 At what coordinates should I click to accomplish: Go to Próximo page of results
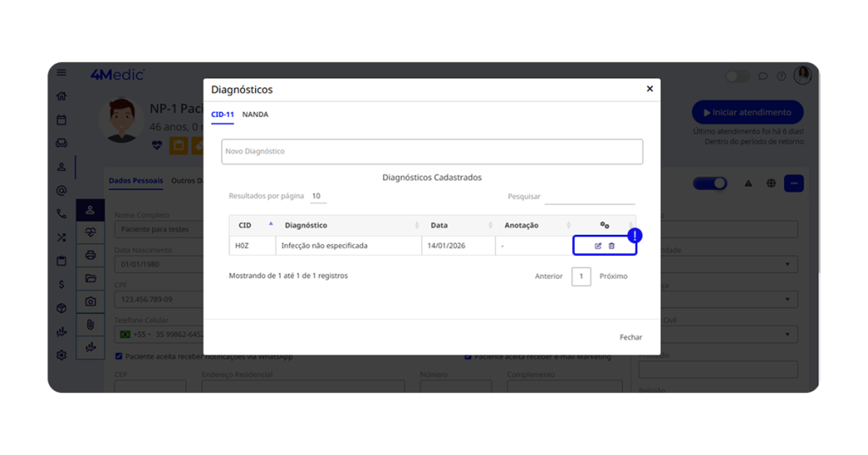tap(614, 276)
